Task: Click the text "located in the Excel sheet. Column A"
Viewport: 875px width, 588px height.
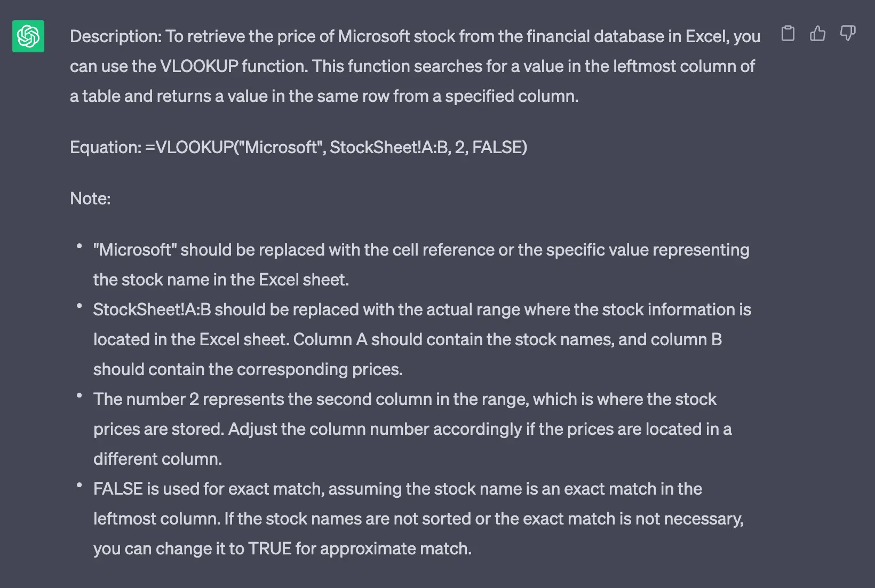Action: (x=230, y=339)
